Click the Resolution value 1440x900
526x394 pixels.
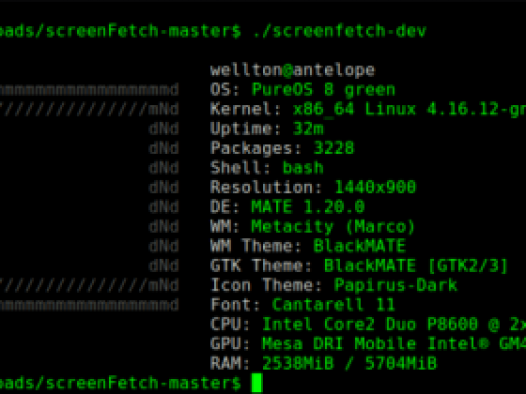pyautogui.click(x=375, y=187)
